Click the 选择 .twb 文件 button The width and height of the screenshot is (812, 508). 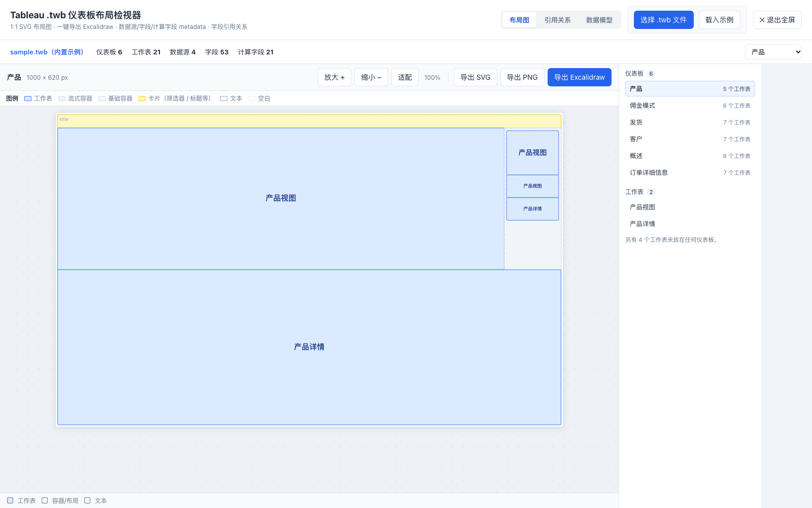point(663,20)
